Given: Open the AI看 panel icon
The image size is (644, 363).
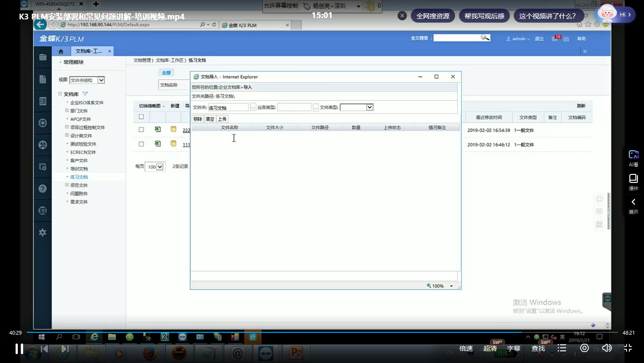Looking at the screenshot, I should point(634,155).
